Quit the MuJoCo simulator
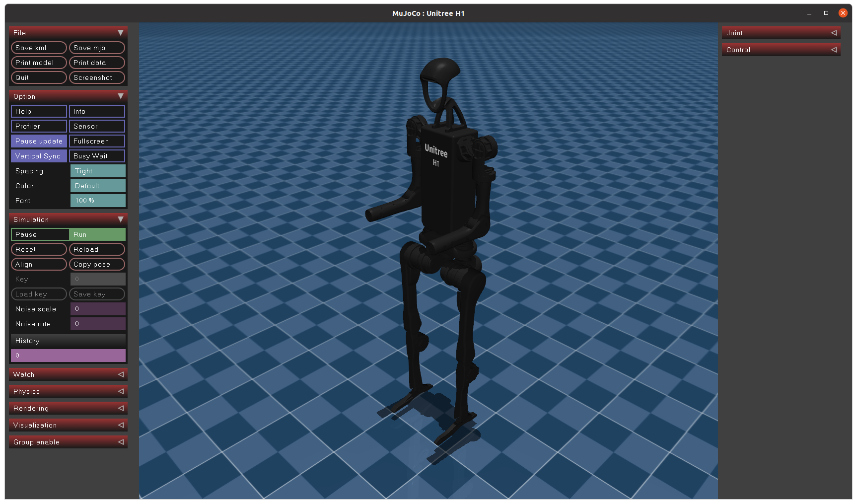The height and width of the screenshot is (504, 857). 39,77
